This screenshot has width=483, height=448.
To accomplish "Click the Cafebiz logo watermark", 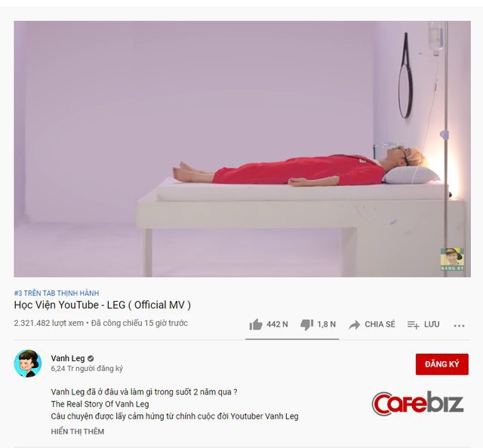I will point(417,404).
